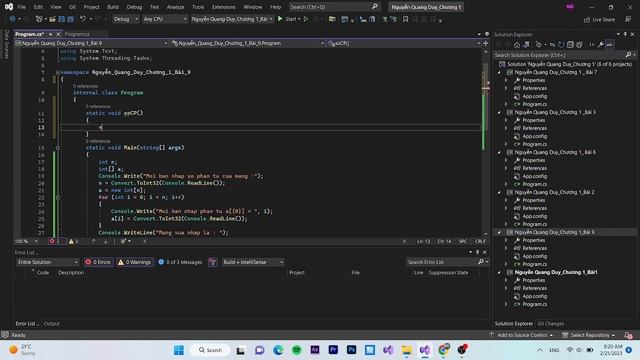Viewport: 640px width, 360px height.
Task: Select App.config under Chương 1_Bài 2 project
Action: (534, 216)
